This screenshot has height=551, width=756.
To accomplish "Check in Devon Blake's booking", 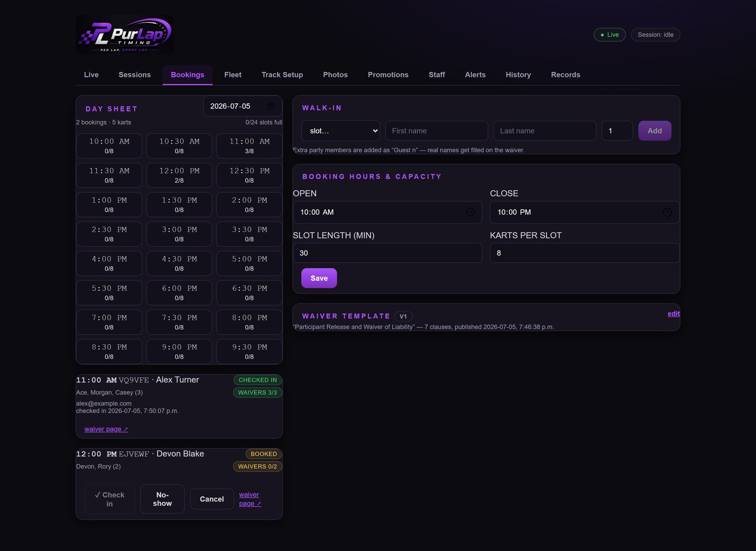I will coord(110,499).
